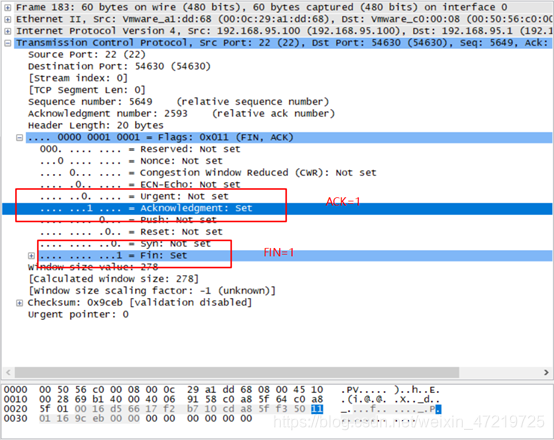
Task: Click the horizontal scrollbar left arrow
Action: tap(8, 372)
